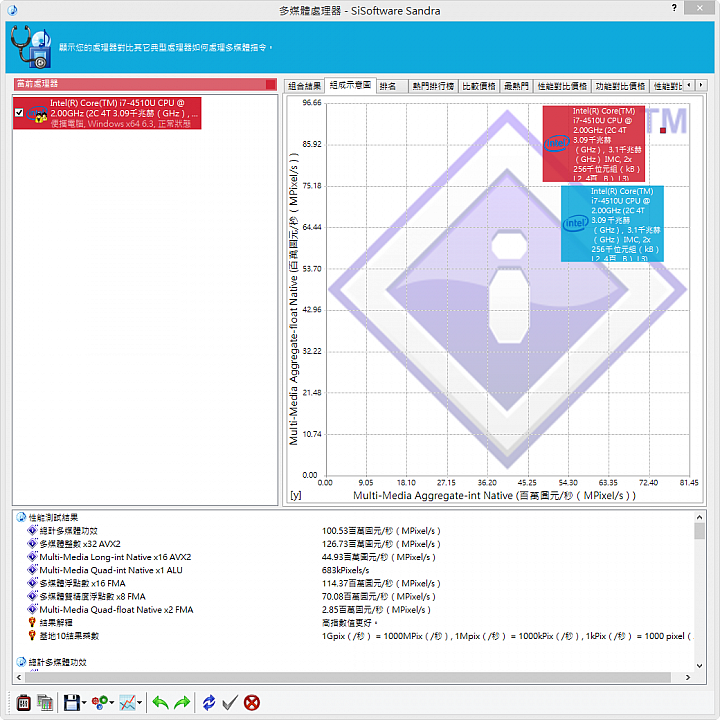Click the 44.93 MPixel/s value
The image size is (720, 720).
(x=379, y=557)
